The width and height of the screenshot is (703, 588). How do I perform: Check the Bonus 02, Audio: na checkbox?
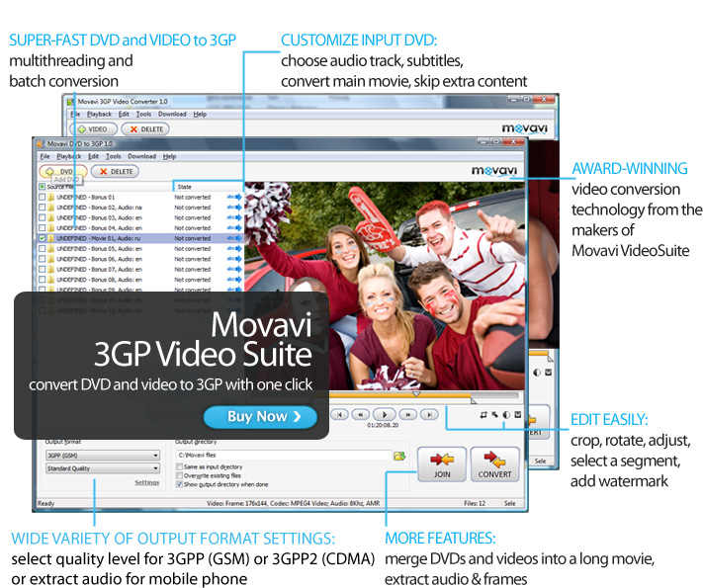(x=43, y=208)
